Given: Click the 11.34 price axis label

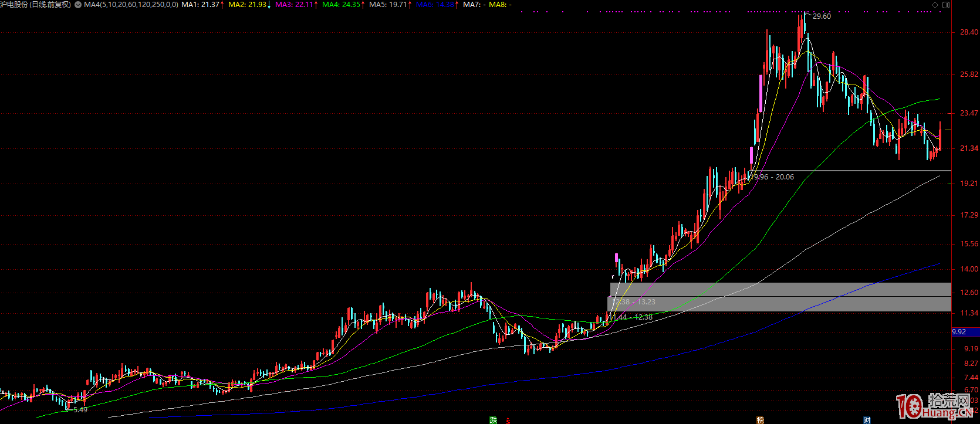Looking at the screenshot, I should click(x=969, y=313).
